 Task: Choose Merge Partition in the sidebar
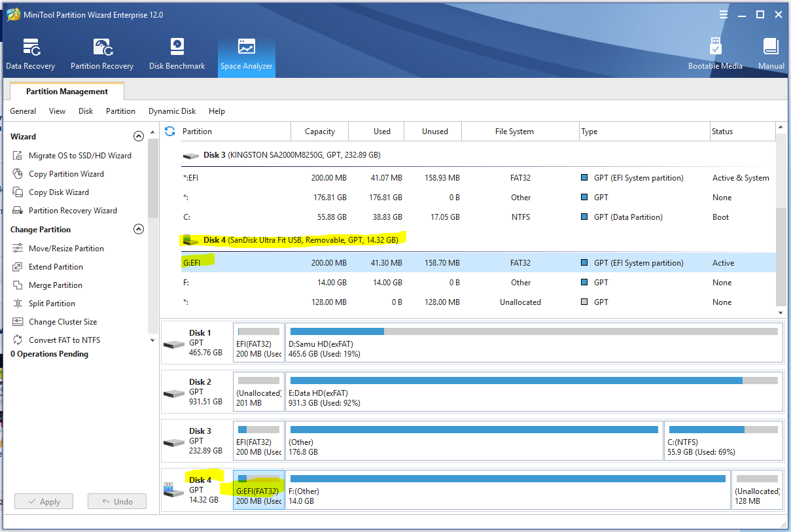pos(46,285)
